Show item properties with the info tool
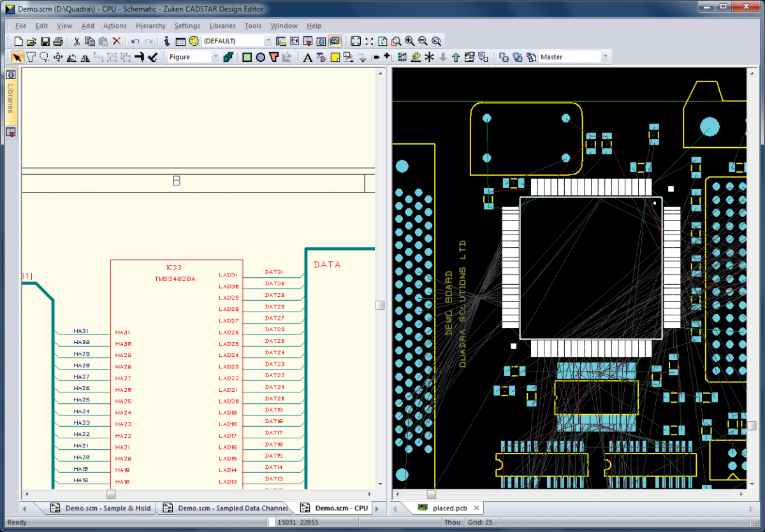The image size is (765, 532). [x=166, y=41]
